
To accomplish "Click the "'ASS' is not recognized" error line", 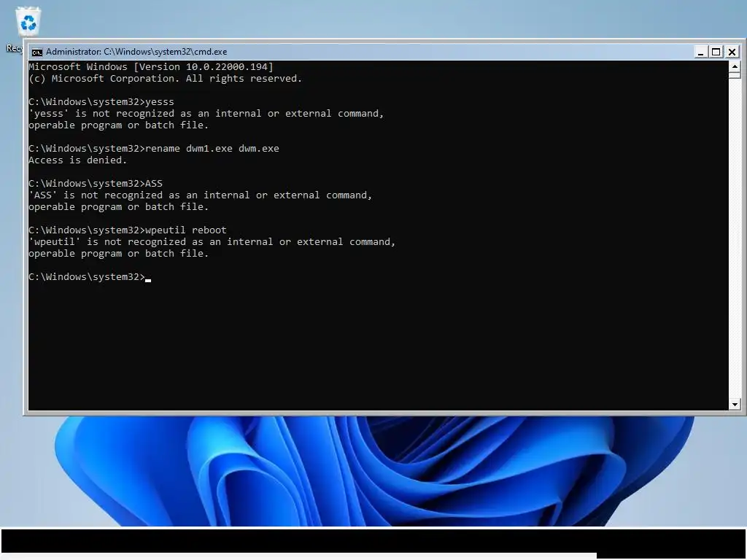I will 200,195.
